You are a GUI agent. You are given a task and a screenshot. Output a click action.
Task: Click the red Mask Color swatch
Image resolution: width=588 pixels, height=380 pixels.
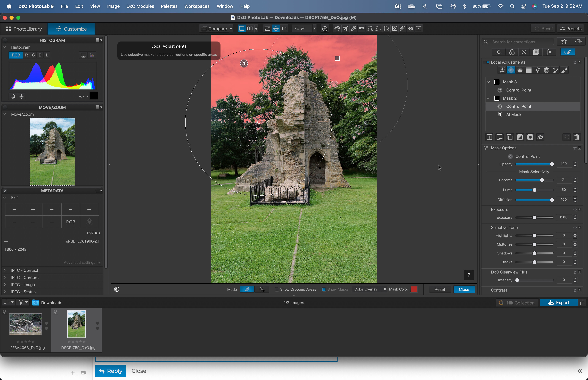coord(414,289)
